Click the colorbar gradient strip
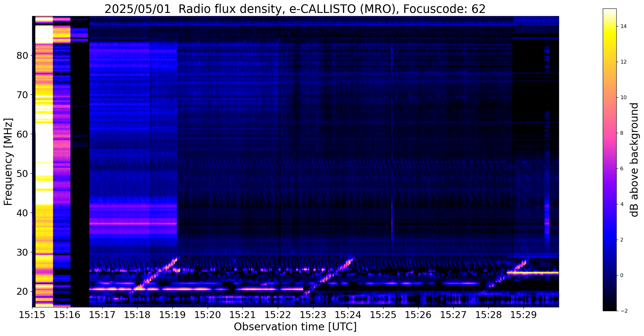Viewport: 644px width, 336px height. click(x=609, y=160)
